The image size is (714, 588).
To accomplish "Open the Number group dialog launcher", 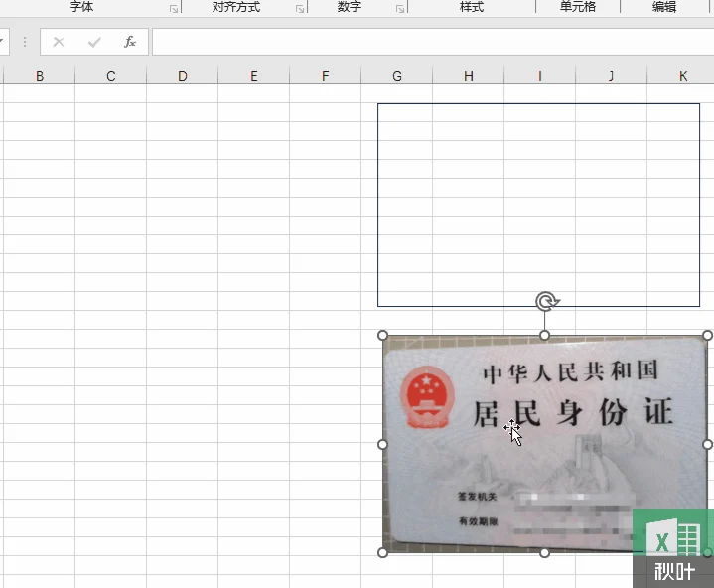I will click(400, 9).
